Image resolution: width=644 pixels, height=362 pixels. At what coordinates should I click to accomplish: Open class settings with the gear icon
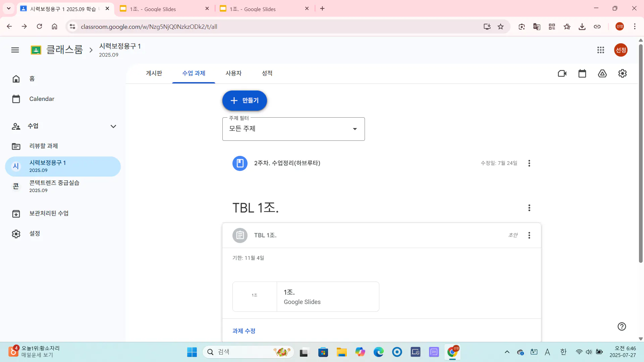click(622, 73)
